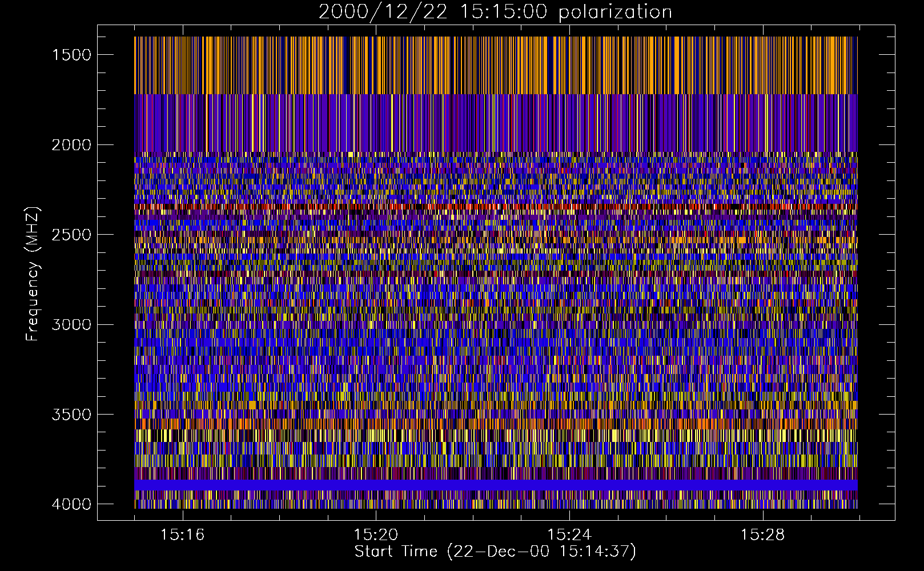Click the purple striped band near 1900 MHz
Viewport: 924px width, 571px height.
click(x=496, y=123)
